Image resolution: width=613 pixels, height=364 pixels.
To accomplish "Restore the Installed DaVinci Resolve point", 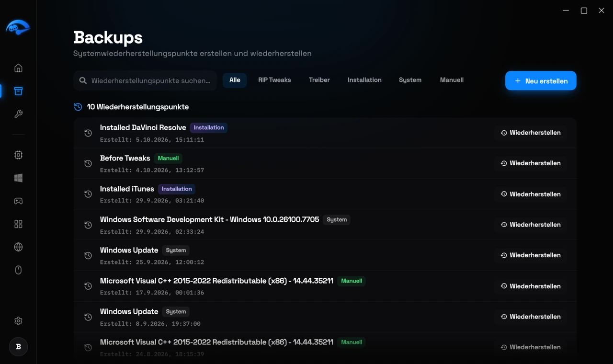I will coord(531,133).
